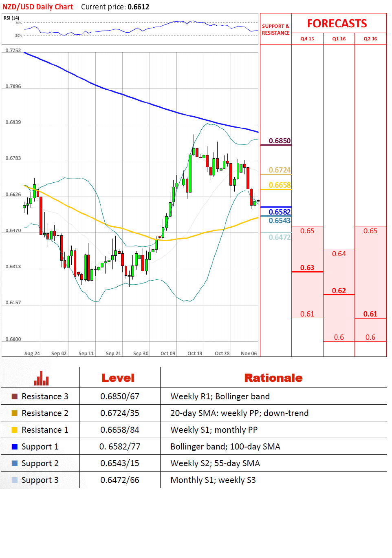Click the 0.6582 support level label
This screenshot has width=392, height=558.
(280, 212)
